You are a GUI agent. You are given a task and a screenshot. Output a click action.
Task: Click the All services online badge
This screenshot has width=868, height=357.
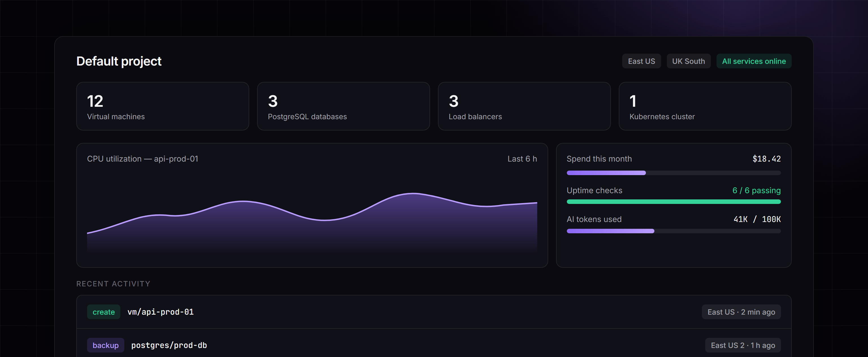tap(754, 61)
